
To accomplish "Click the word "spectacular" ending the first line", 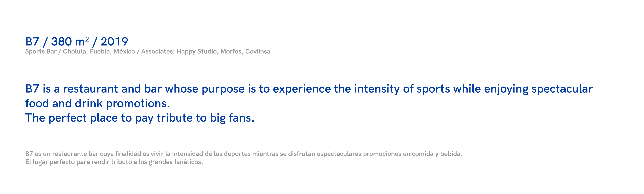I will tap(562, 89).
